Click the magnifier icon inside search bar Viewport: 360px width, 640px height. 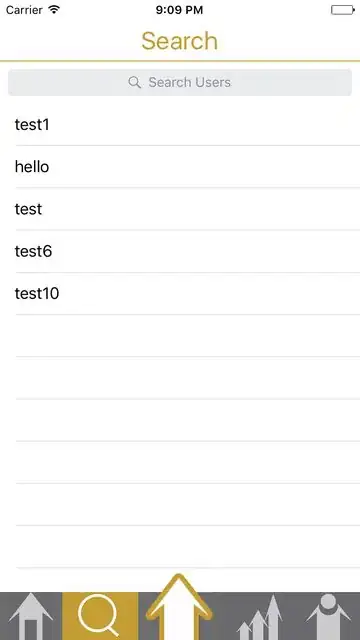pos(134,82)
